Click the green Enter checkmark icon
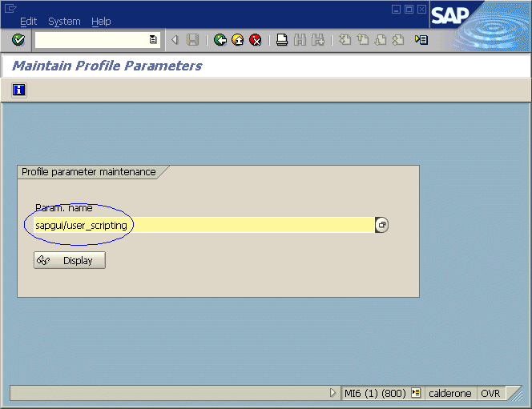 point(18,40)
